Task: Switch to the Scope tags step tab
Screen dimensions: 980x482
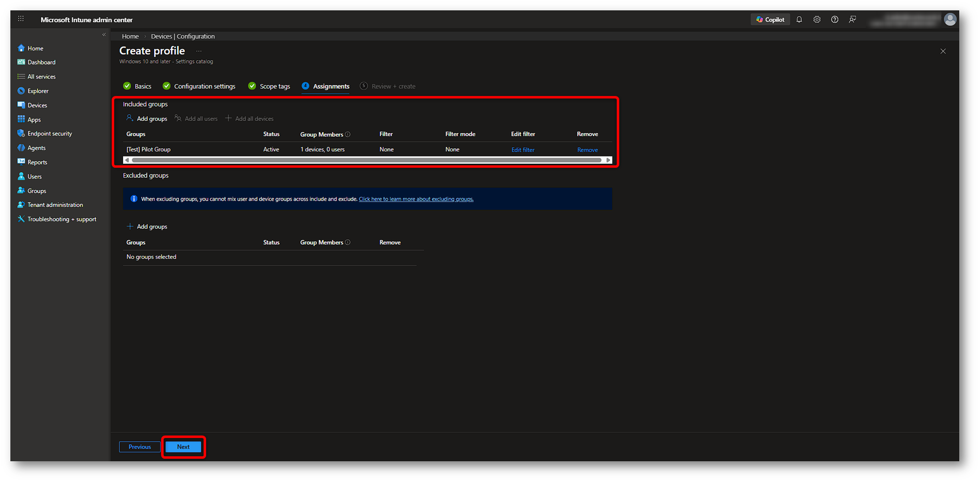Action: point(269,87)
